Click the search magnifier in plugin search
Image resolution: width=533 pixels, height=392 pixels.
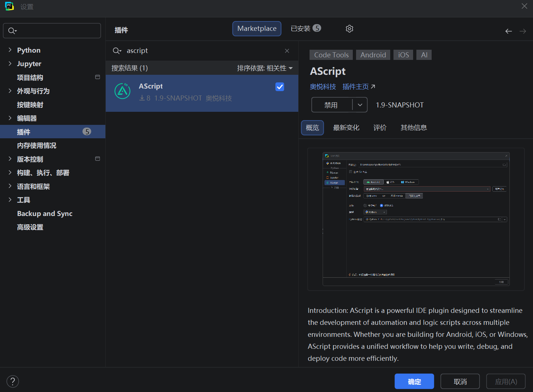click(x=117, y=51)
